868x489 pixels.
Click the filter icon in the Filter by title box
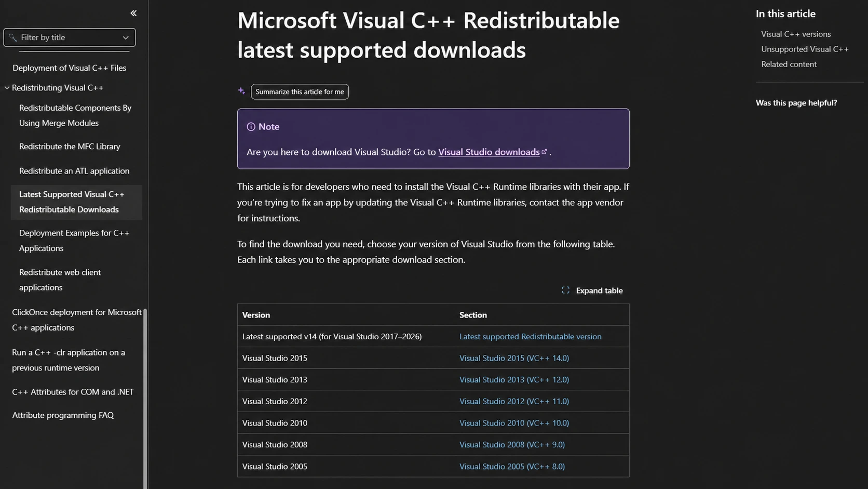13,37
